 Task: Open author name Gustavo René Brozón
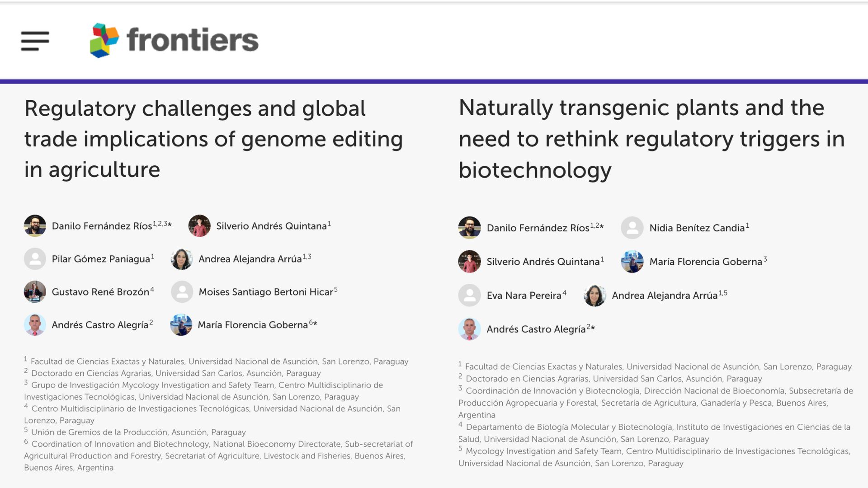100,292
